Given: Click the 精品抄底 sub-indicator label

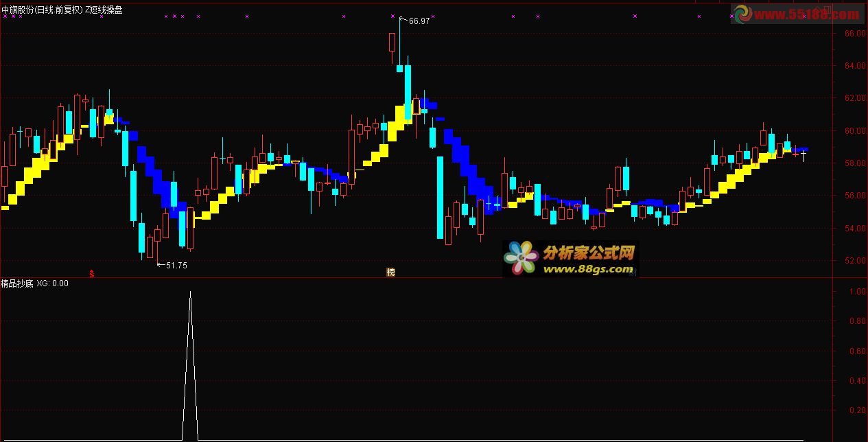Looking at the screenshot, I should (18, 283).
